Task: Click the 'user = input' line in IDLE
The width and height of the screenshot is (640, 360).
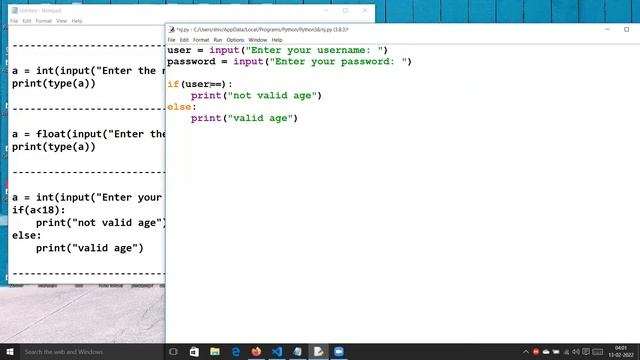Action: pos(278,50)
